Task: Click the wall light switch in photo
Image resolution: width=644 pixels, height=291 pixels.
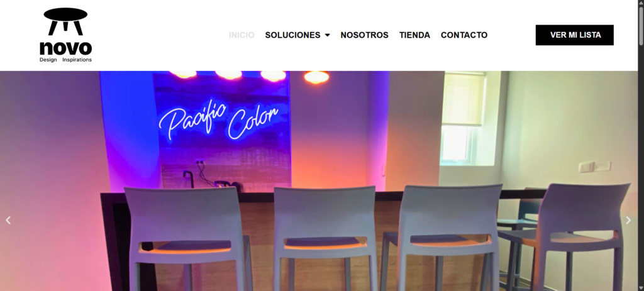Action: tap(587, 167)
